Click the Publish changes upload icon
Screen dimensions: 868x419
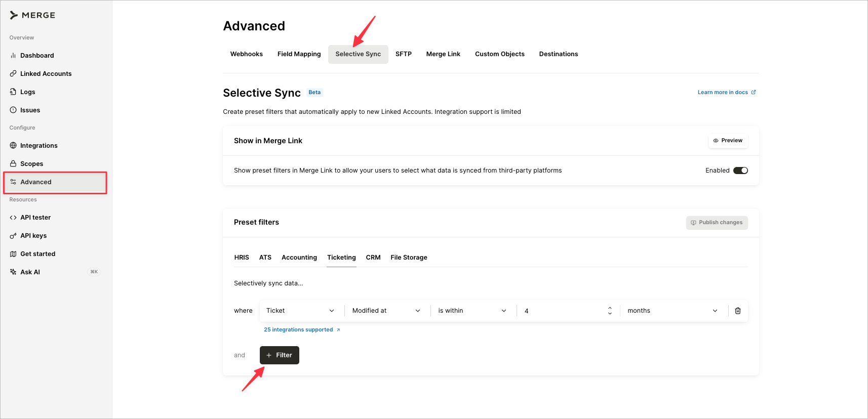point(693,223)
